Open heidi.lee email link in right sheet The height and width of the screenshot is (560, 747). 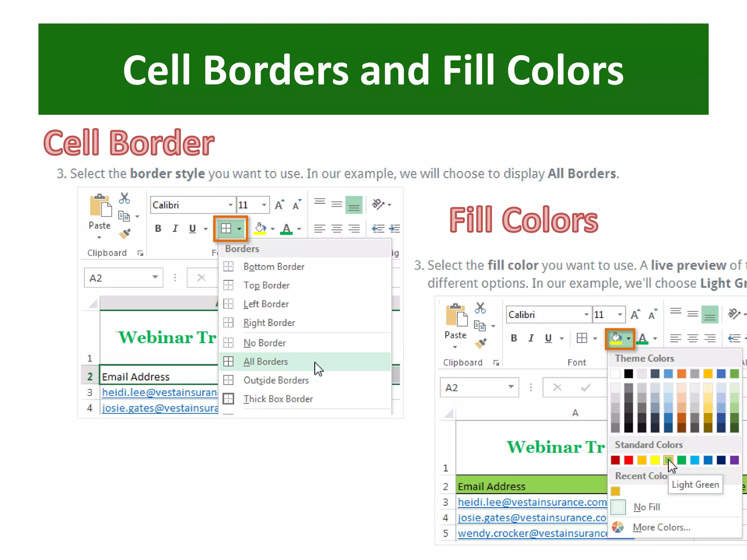pyautogui.click(x=532, y=502)
